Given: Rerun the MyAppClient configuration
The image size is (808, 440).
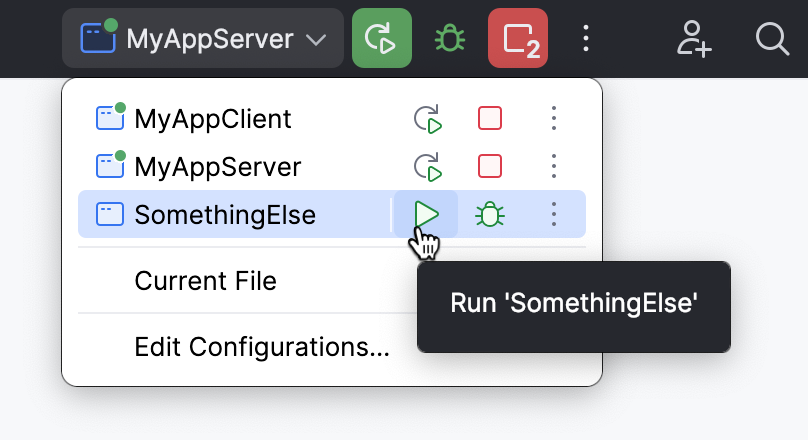Looking at the screenshot, I should click(x=428, y=119).
